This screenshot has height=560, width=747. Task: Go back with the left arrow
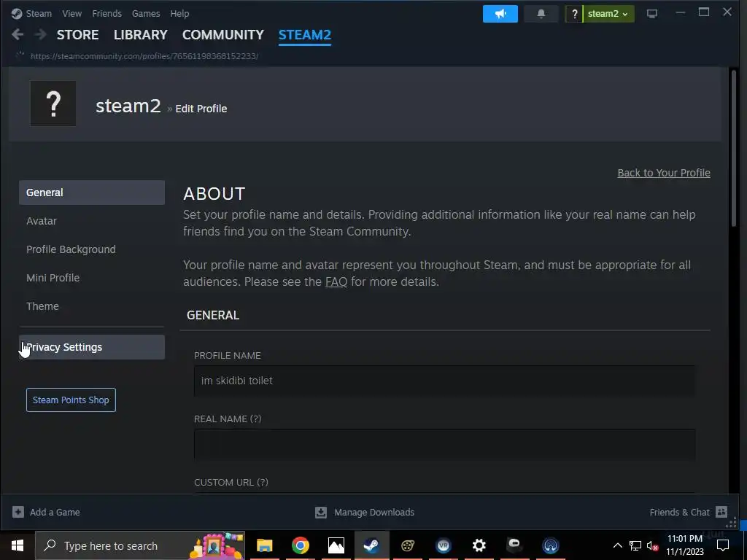18,34
